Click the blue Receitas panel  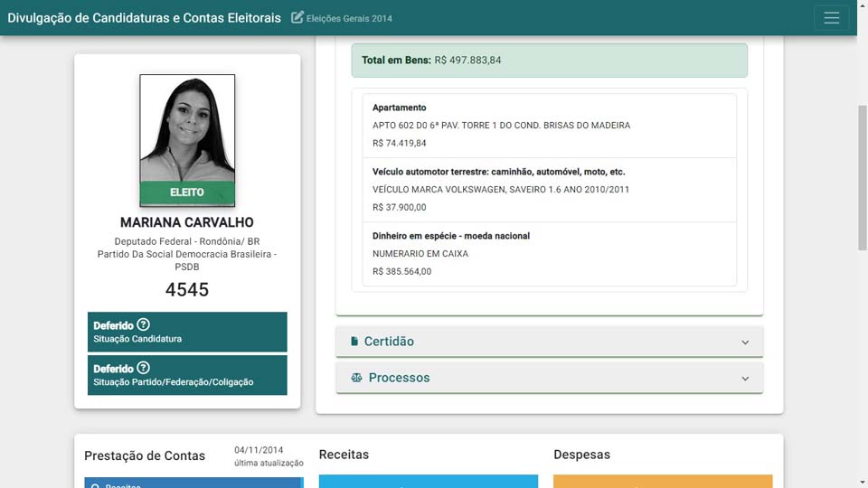click(x=428, y=481)
